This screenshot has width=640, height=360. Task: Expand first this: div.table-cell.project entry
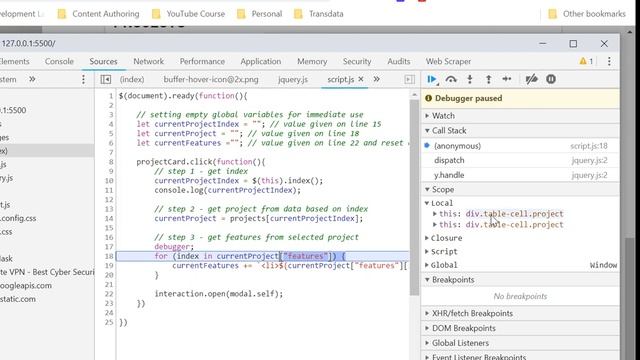click(435, 213)
